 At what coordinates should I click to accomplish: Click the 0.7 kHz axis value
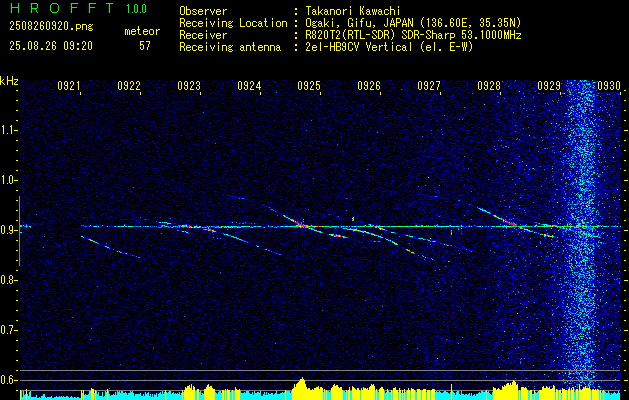(x=8, y=330)
